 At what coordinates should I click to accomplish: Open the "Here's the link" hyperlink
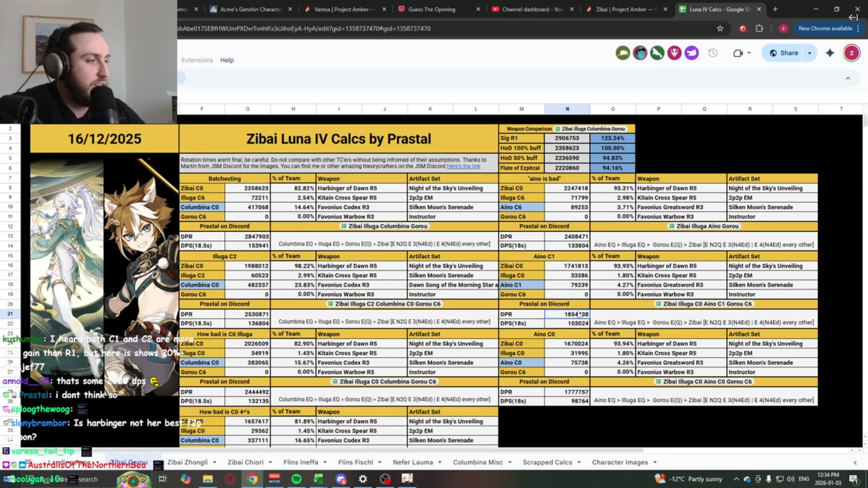[x=463, y=166]
